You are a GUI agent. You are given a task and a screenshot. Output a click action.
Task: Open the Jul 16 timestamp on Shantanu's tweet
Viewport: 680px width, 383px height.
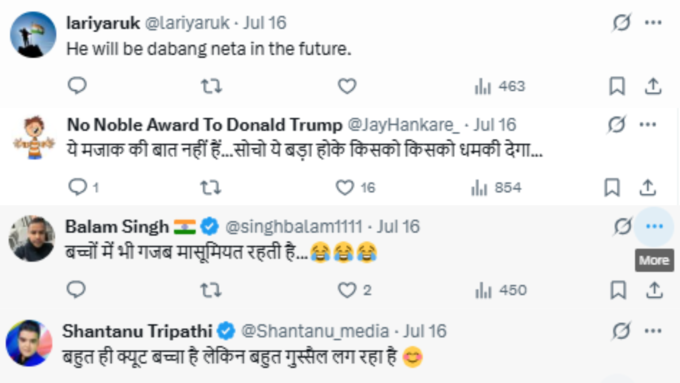coord(425,331)
